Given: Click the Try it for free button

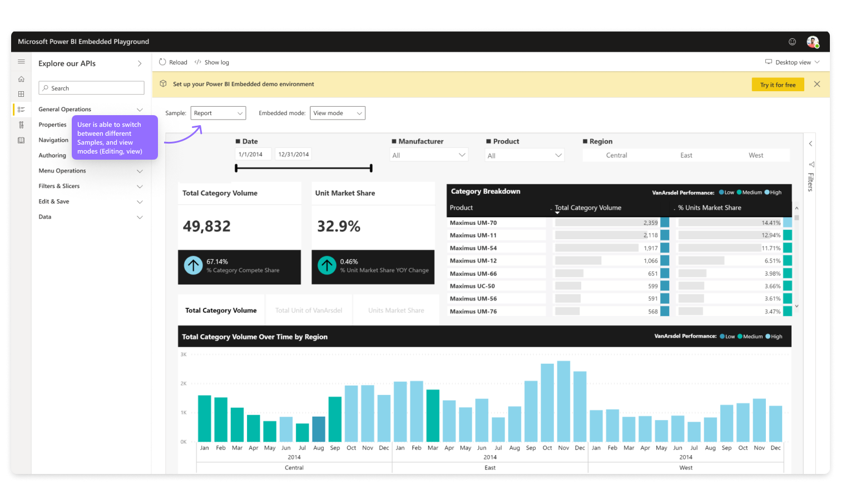Looking at the screenshot, I should coord(778,85).
